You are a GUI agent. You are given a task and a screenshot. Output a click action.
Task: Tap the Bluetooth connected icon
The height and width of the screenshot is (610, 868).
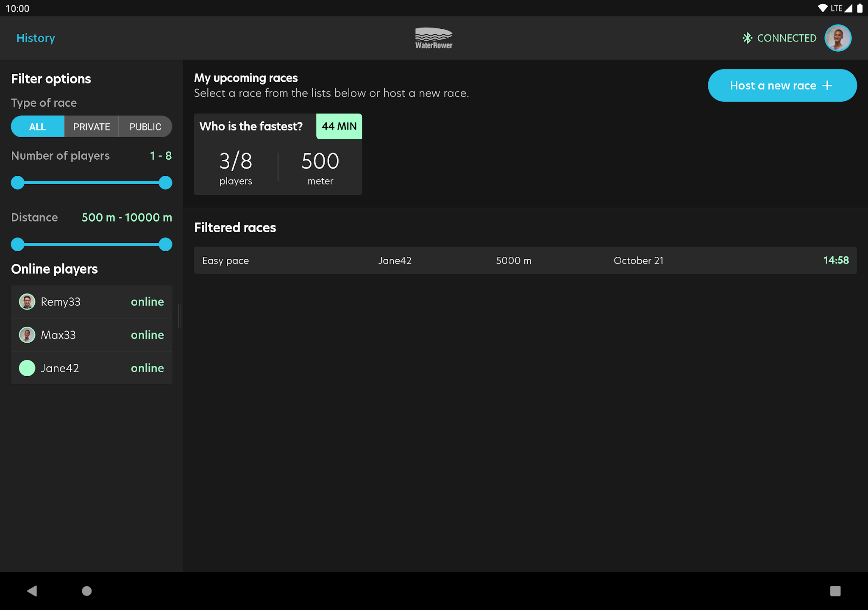(747, 38)
